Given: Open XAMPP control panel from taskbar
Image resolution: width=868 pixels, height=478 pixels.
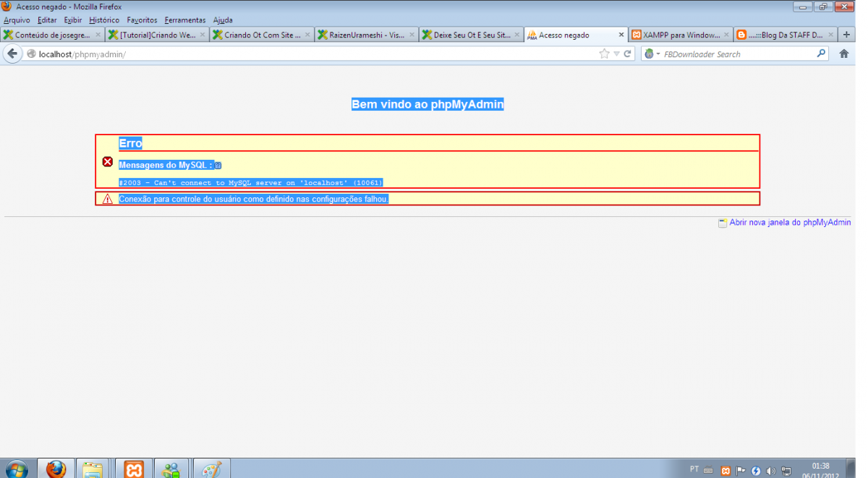Looking at the screenshot, I should pos(134,469).
